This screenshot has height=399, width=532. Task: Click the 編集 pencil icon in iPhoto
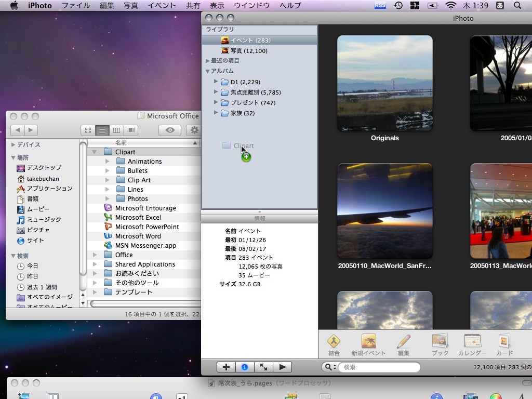(x=403, y=341)
